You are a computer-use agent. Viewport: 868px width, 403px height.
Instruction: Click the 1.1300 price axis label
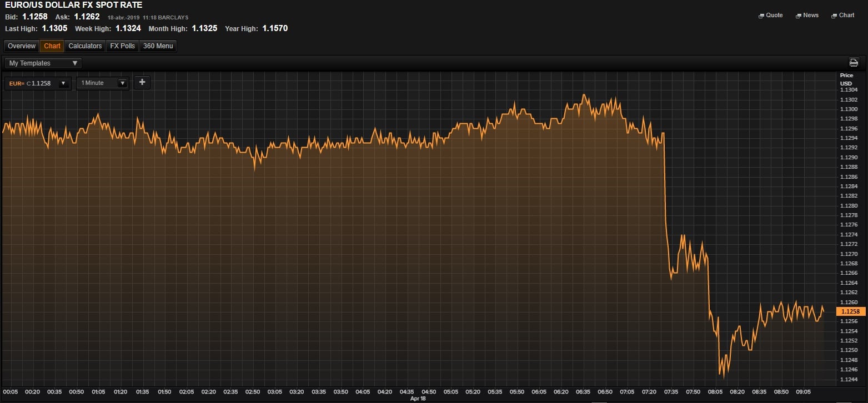click(x=849, y=109)
